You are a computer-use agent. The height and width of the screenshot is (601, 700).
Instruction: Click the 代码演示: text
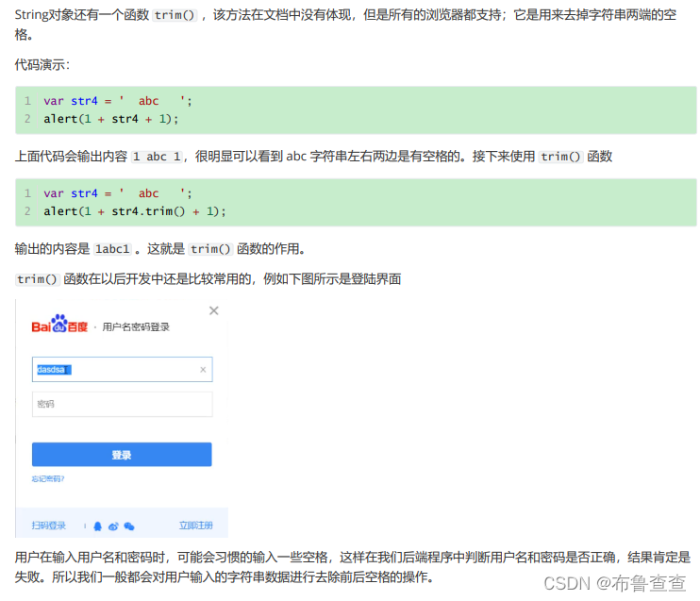42,65
